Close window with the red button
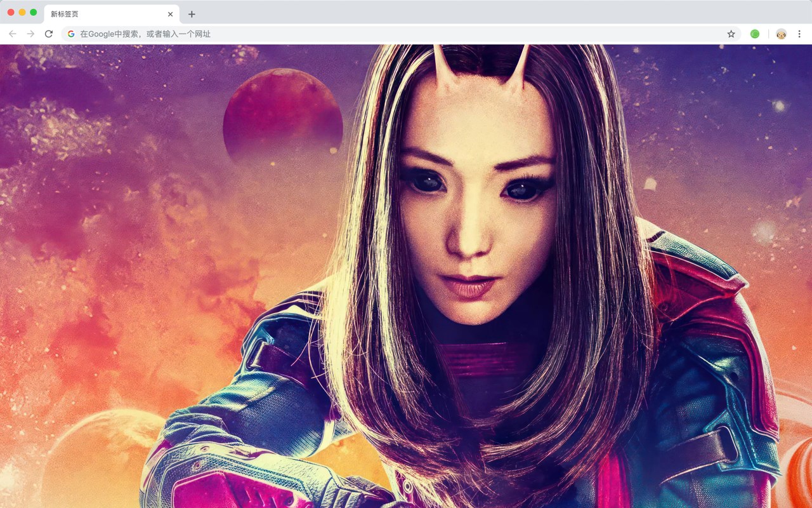The image size is (812, 508). (x=11, y=12)
